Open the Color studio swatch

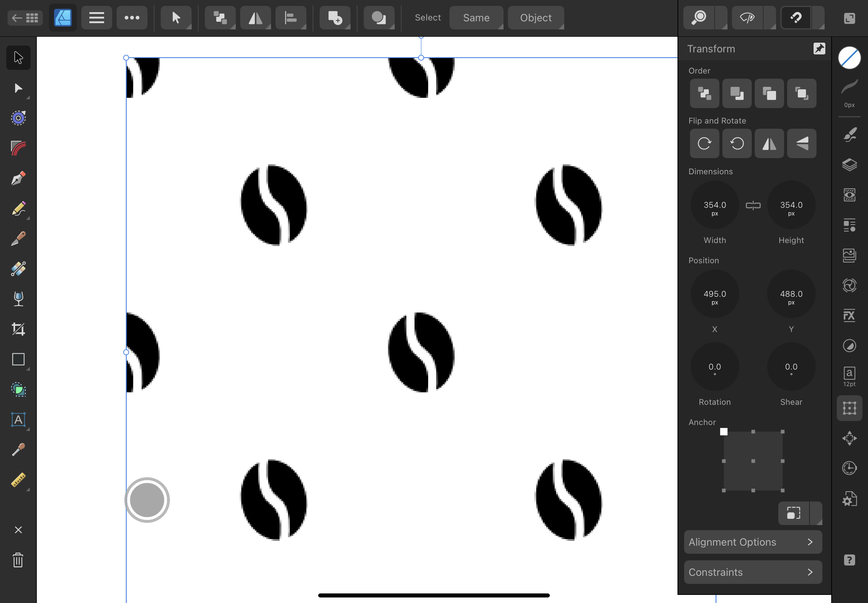coord(850,58)
